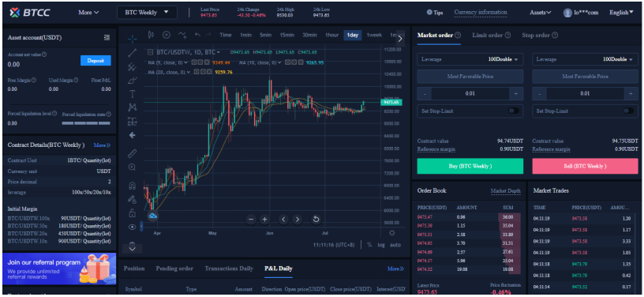Select the pitchfork drawing tool
The width and height of the screenshot is (644, 297).
pyautogui.click(x=133, y=66)
